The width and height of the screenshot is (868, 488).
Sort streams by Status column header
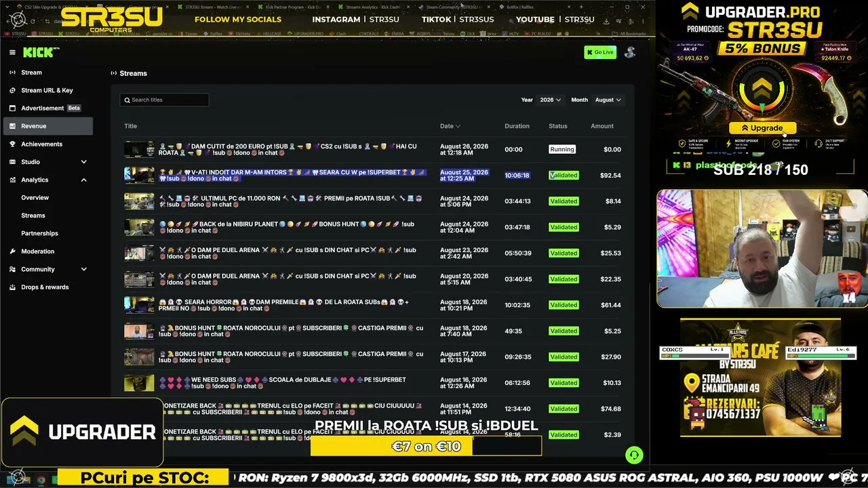558,126
